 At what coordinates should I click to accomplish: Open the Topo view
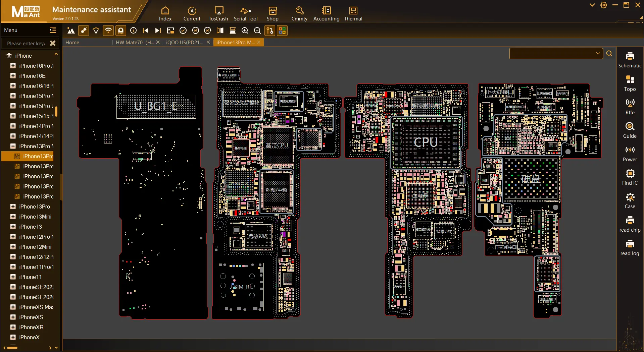[x=630, y=83]
